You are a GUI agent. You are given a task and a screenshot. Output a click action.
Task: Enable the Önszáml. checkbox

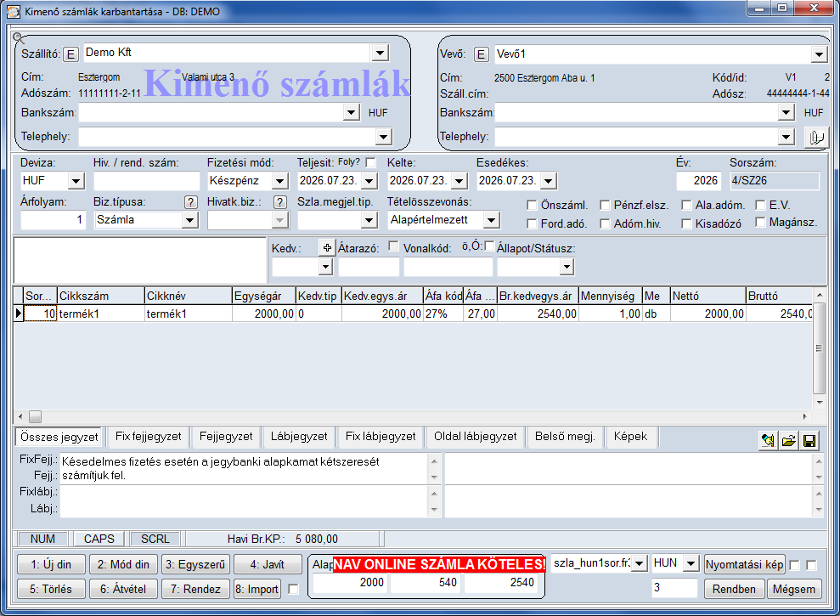(532, 206)
